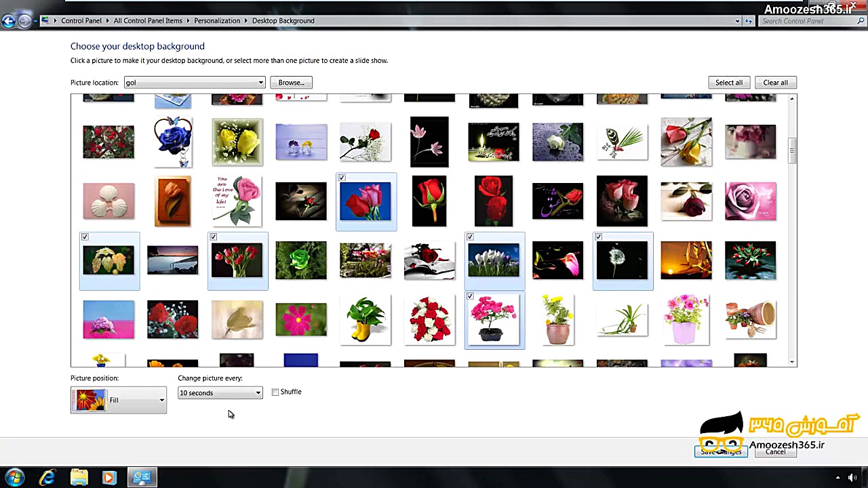Viewport: 868px width, 488px height.
Task: Select the sunset over water picture
Action: [x=173, y=260]
